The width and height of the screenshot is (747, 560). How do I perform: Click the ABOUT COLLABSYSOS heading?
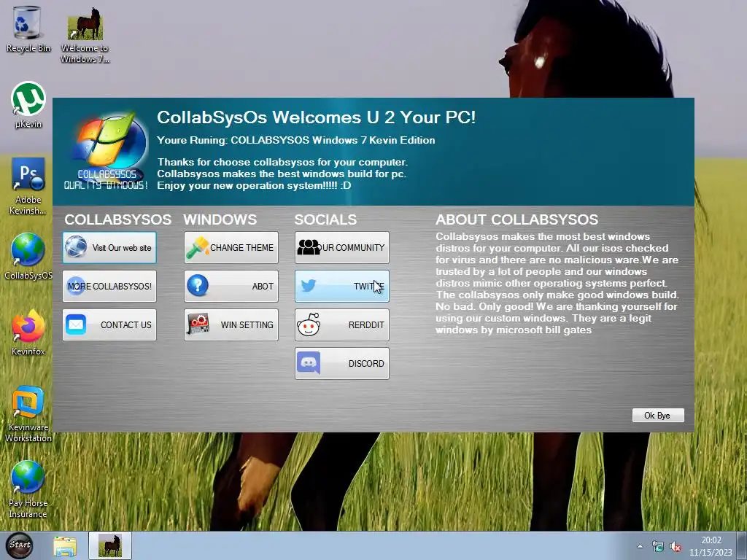(x=517, y=219)
